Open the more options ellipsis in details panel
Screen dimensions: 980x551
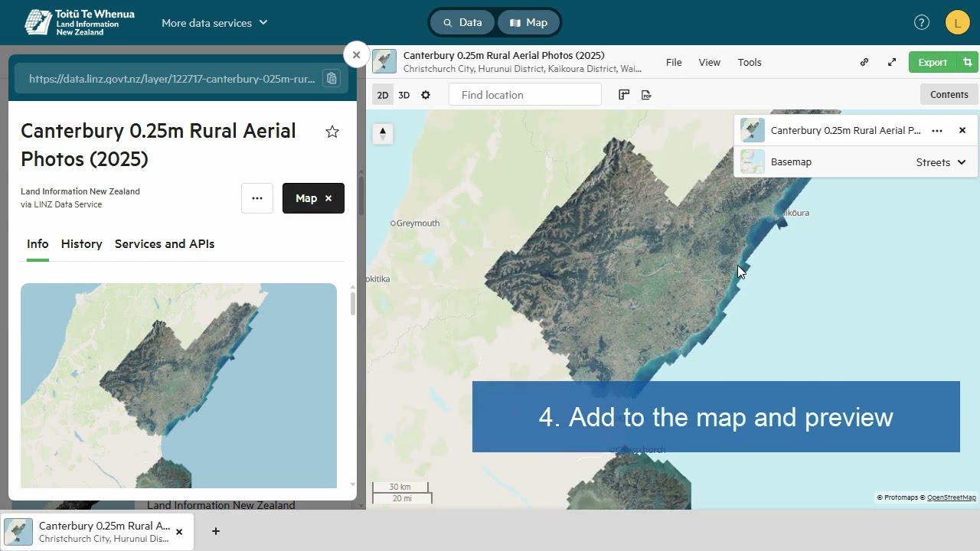(x=257, y=198)
